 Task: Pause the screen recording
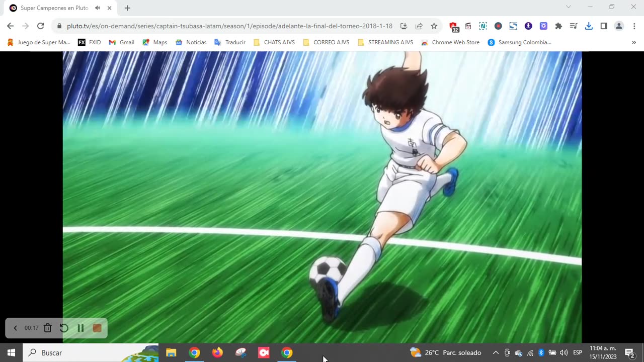pyautogui.click(x=80, y=328)
